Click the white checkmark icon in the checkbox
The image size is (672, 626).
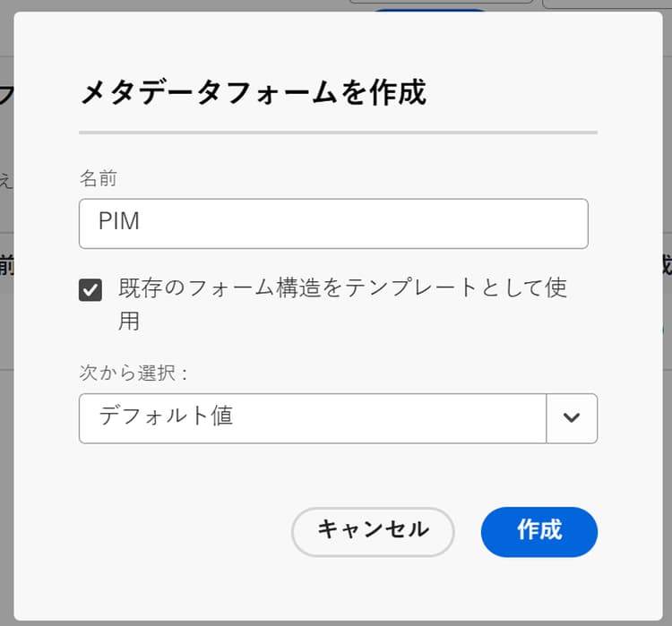click(x=90, y=290)
